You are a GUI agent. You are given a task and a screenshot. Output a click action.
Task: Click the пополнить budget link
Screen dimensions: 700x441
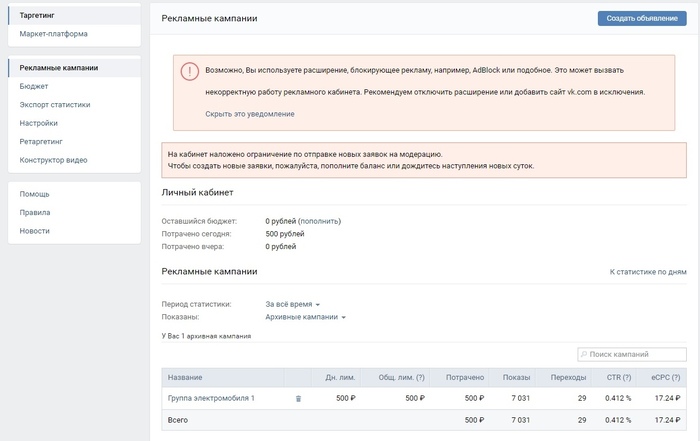pos(320,221)
